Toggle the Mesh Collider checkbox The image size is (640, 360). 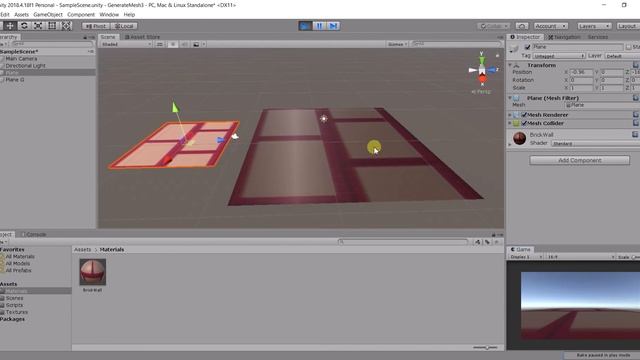(x=524, y=123)
